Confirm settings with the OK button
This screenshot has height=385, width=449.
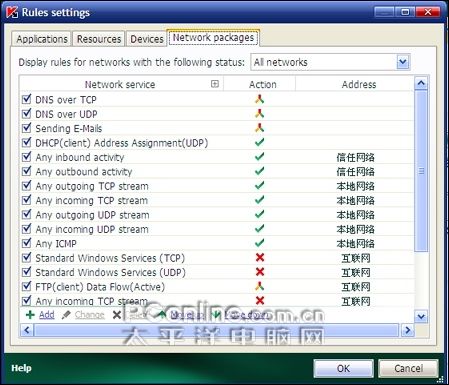click(343, 368)
